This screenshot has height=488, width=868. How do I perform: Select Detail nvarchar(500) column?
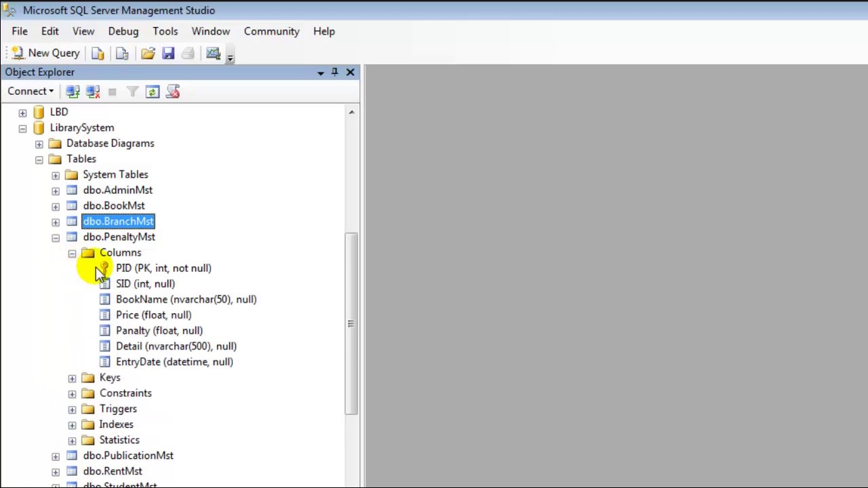pyautogui.click(x=176, y=346)
